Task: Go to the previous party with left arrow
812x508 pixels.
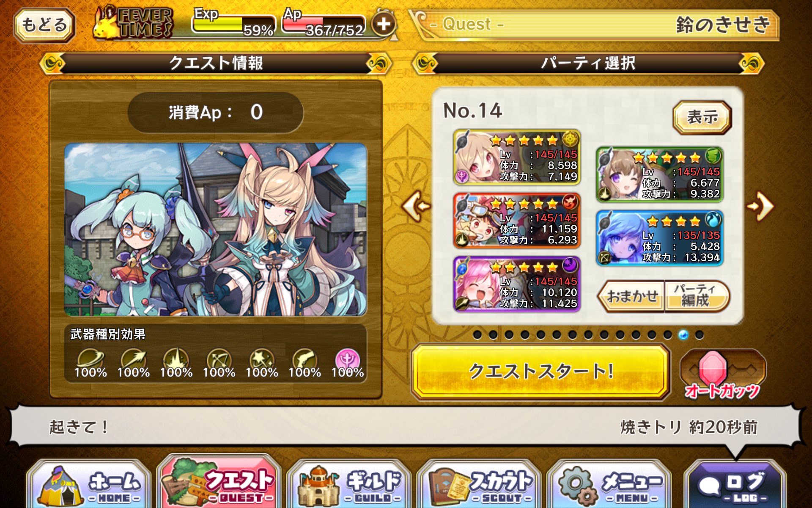Action: click(x=416, y=206)
